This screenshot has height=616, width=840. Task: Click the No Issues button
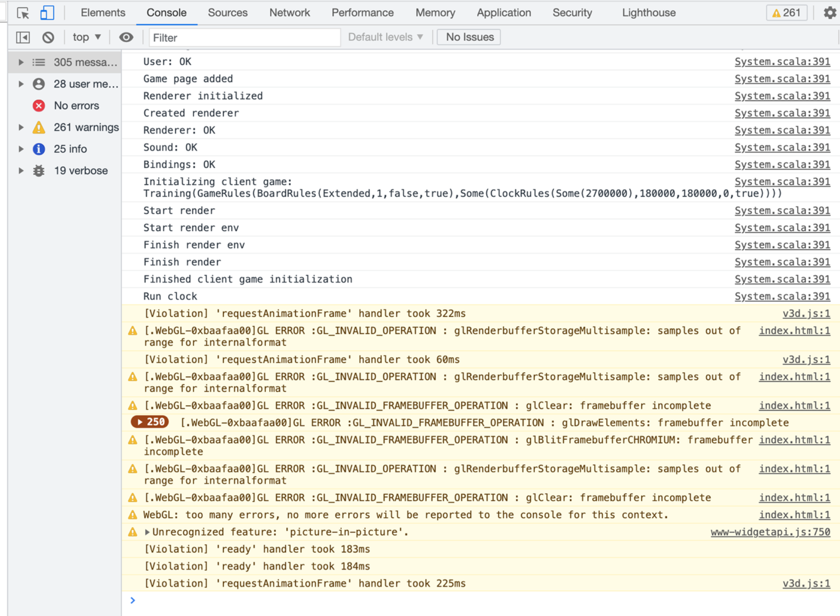[x=469, y=37]
